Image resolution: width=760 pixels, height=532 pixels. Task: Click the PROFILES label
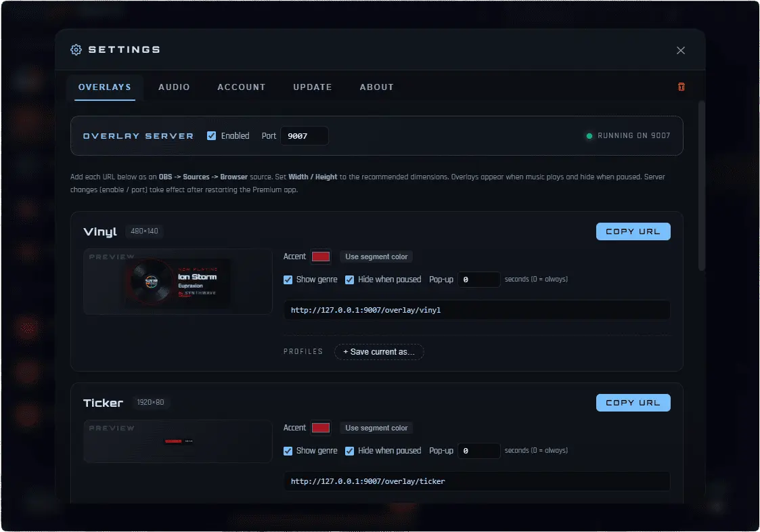303,351
